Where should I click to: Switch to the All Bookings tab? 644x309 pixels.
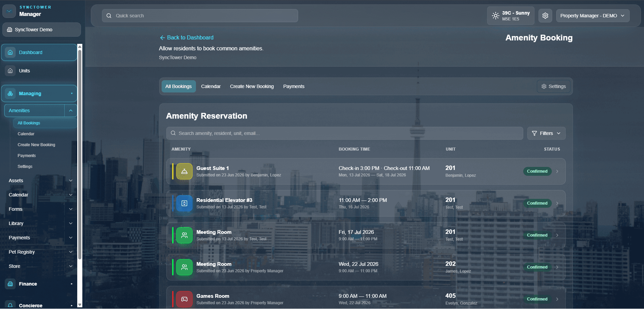(x=179, y=86)
